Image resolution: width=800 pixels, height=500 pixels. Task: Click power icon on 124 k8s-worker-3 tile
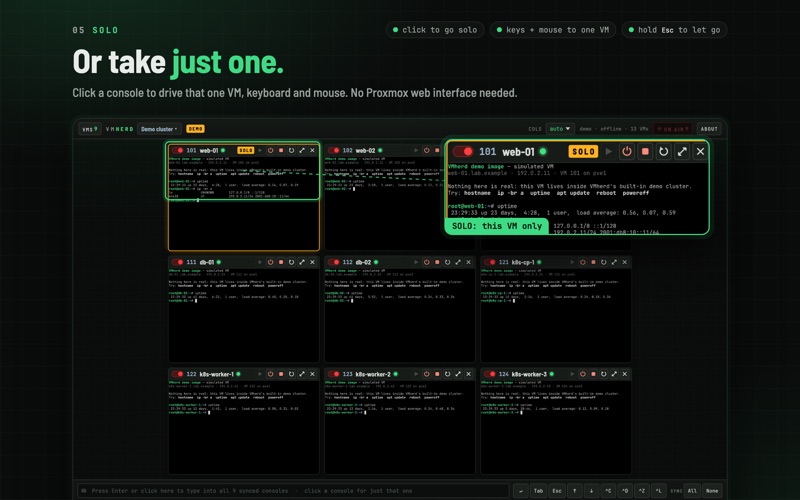click(x=583, y=374)
